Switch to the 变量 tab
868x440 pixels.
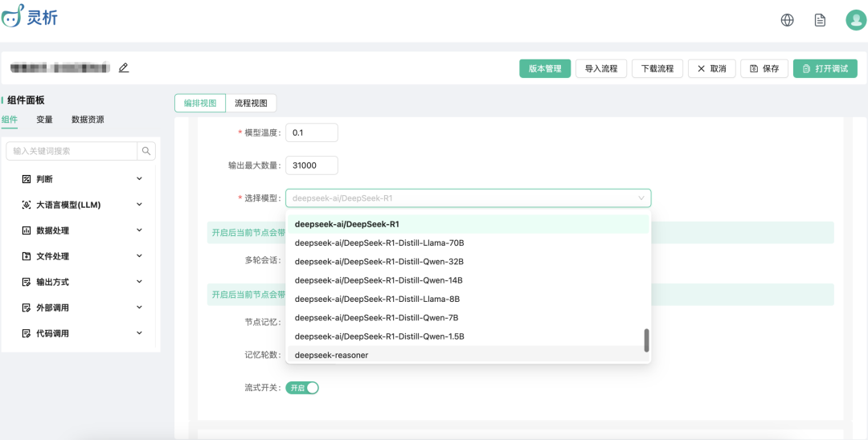pyautogui.click(x=45, y=120)
